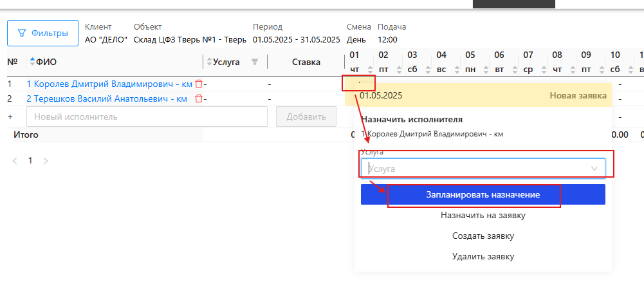
Task: Go to the next page arrow
Action: point(45,161)
